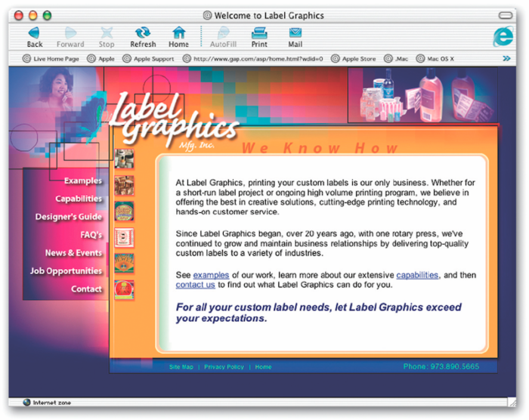Stop page loading with Stop icon
529x420 pixels.
tap(107, 37)
